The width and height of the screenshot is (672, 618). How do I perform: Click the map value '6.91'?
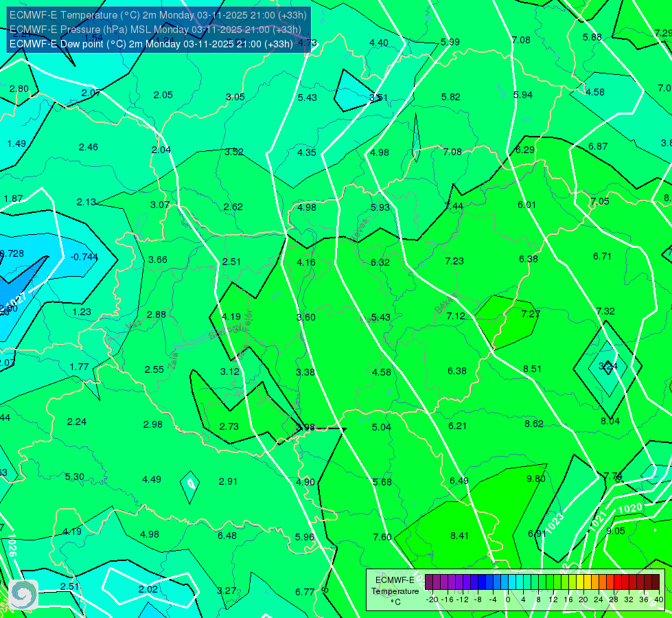click(537, 534)
